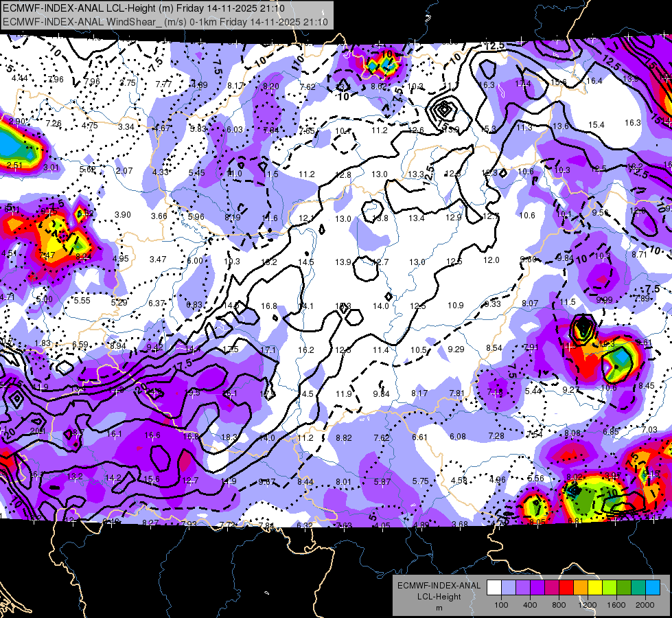Click the wind shear value '3.01'
Viewport: 672px width, 618px height.
point(51,168)
